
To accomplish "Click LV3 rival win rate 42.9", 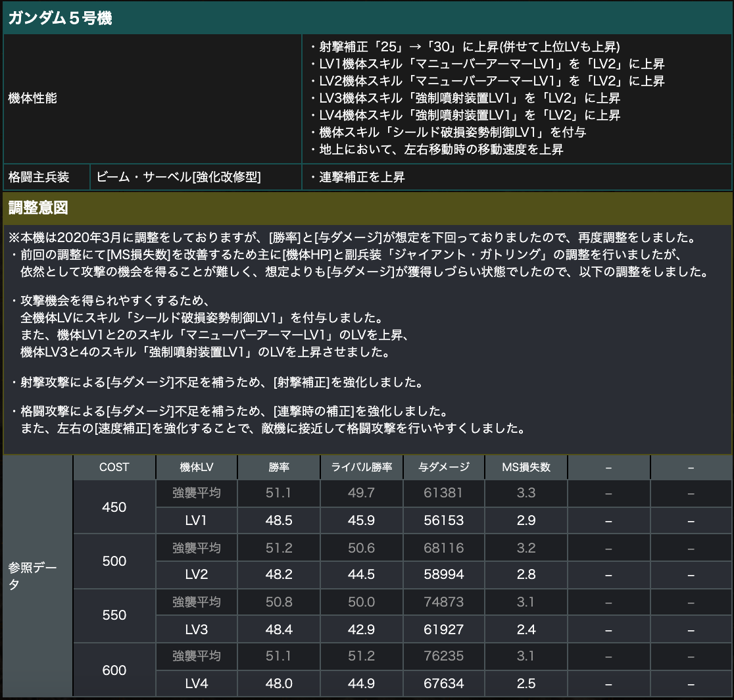I will tap(361, 630).
